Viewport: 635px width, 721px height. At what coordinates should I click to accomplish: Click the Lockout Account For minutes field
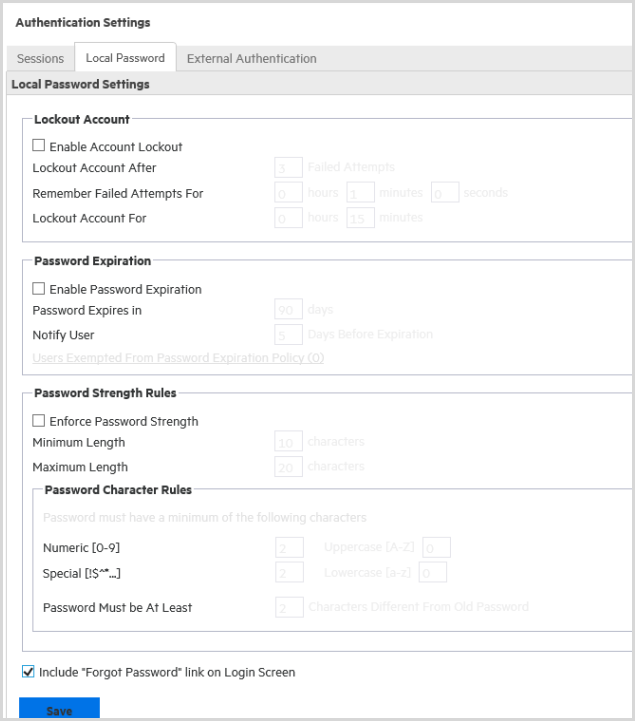[x=360, y=218]
